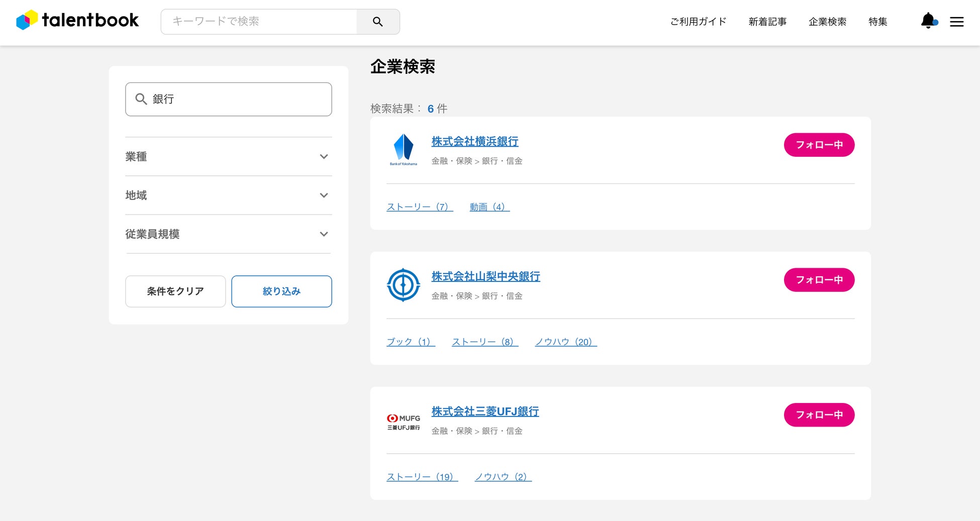Image resolution: width=980 pixels, height=521 pixels.
Task: Open ストーリー (7) for 横浜銀行
Action: tap(420, 207)
